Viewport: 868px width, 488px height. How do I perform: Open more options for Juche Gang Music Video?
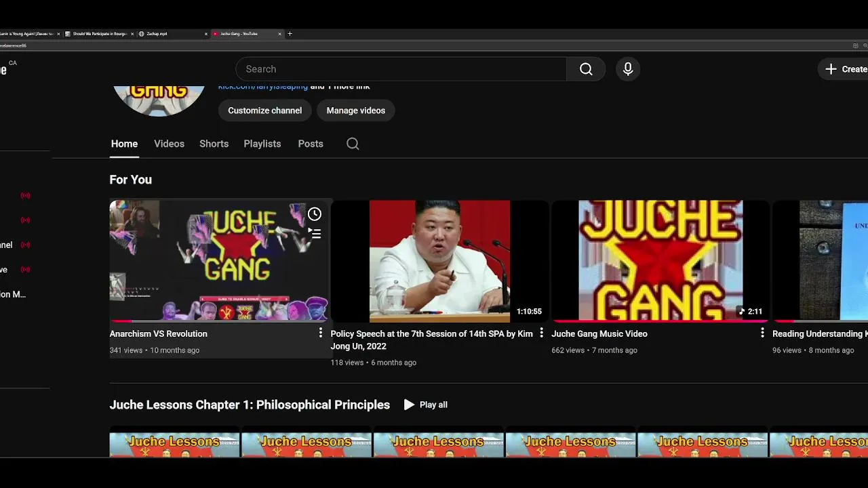[x=762, y=333]
